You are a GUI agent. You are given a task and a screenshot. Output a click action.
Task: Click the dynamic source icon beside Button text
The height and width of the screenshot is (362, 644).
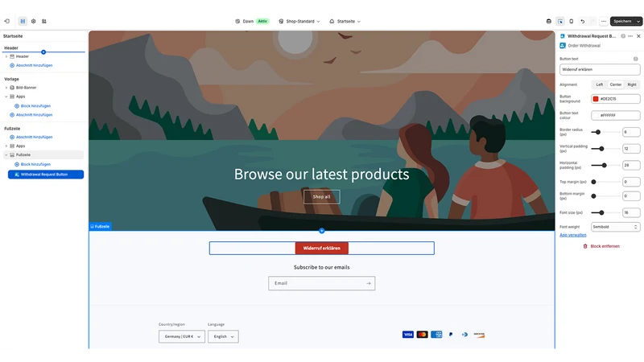(x=636, y=59)
